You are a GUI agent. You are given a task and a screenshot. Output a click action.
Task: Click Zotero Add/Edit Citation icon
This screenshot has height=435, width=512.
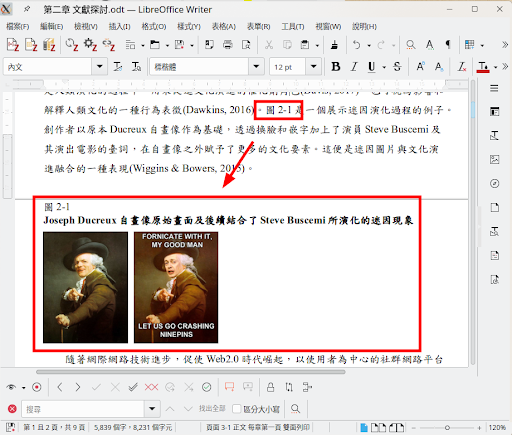pos(13,44)
